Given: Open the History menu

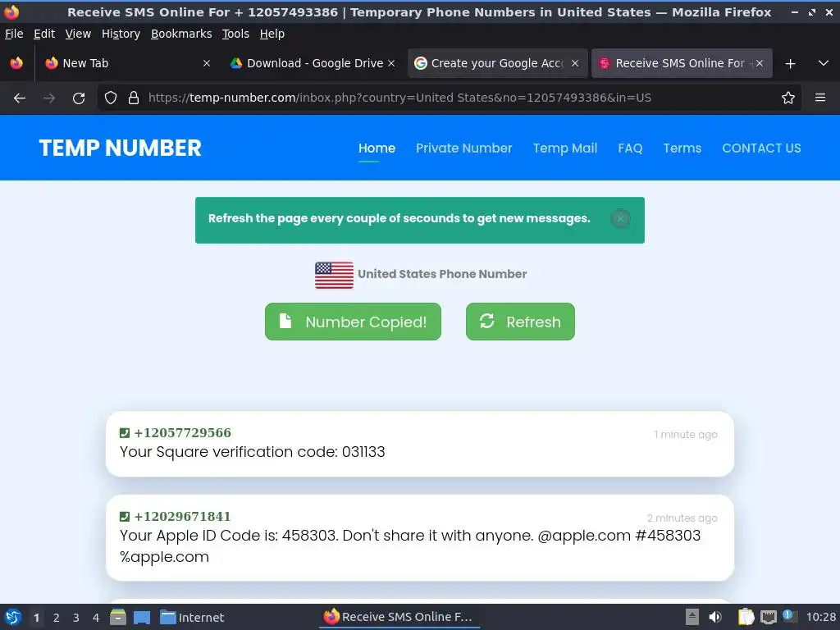Looking at the screenshot, I should coord(121,34).
